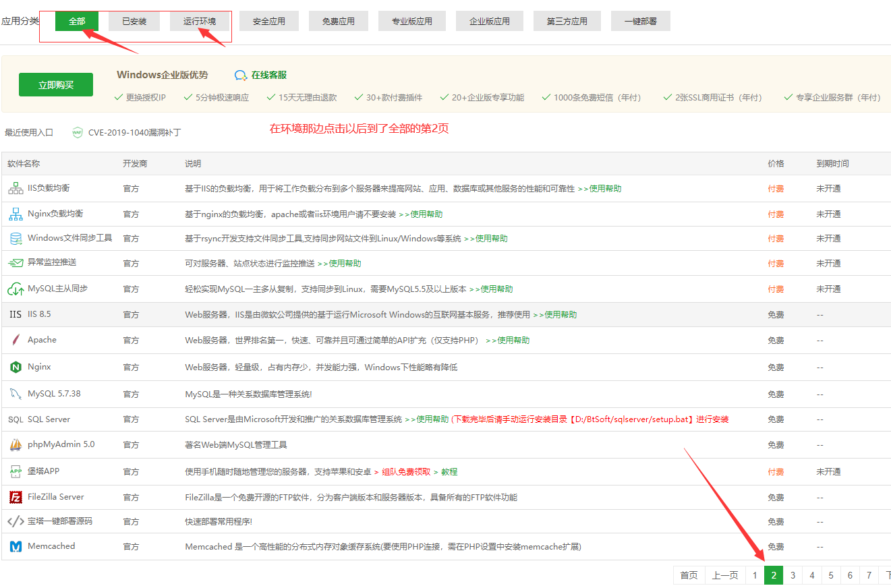Click the 异常监控推送 icon
The height and width of the screenshot is (588, 891).
click(x=16, y=263)
